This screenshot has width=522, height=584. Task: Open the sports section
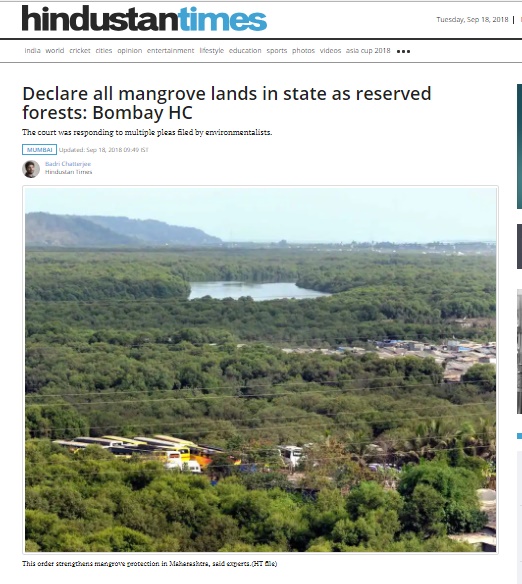point(277,51)
